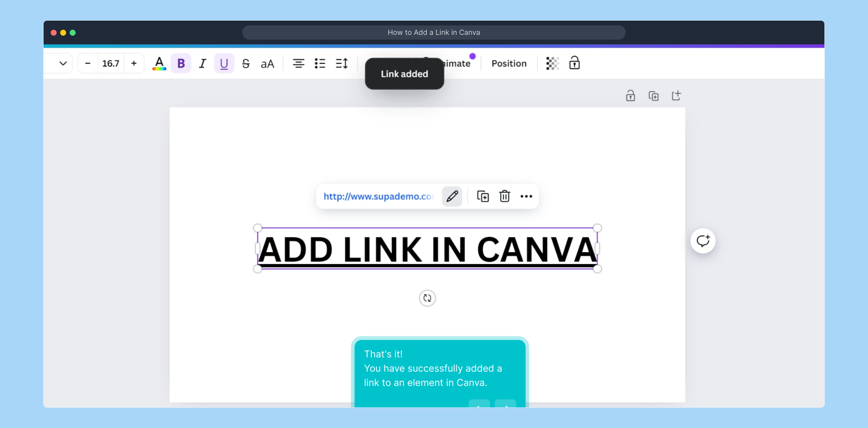This screenshot has width=868, height=428.
Task: Toggle strikethrough formatting
Action: 246,63
